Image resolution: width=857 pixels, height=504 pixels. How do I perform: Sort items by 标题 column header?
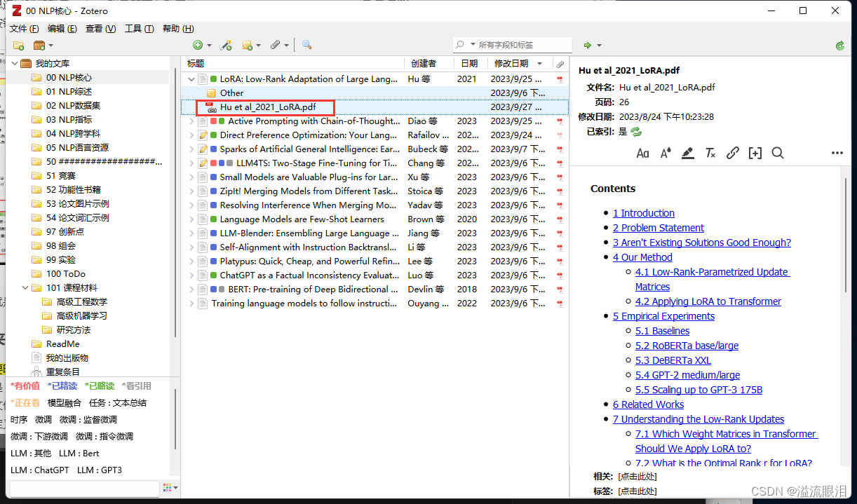[x=293, y=64]
